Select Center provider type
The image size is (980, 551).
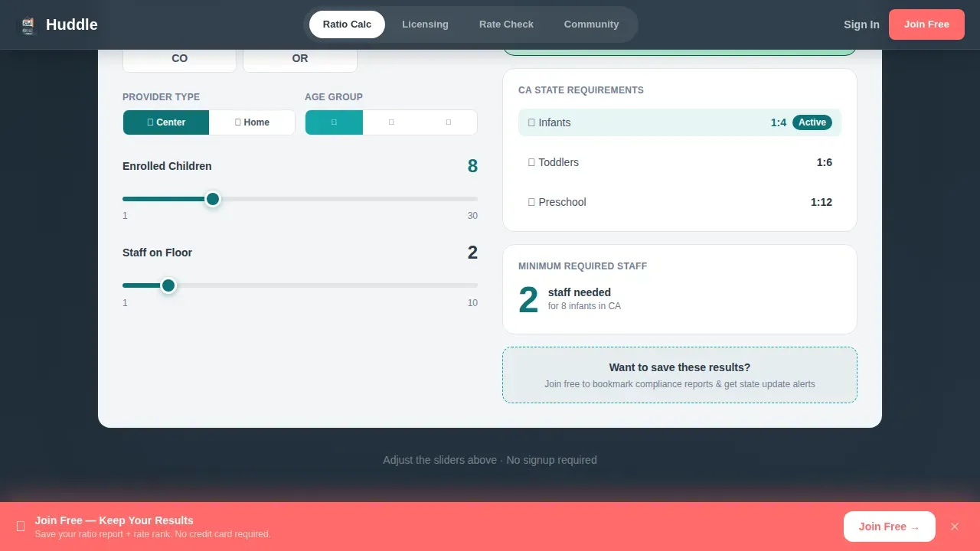[x=166, y=122]
